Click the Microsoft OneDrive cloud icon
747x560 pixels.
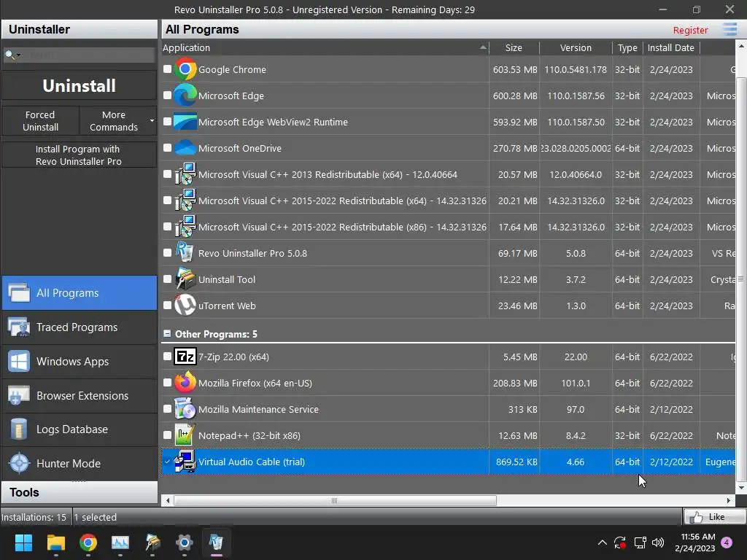coord(185,148)
